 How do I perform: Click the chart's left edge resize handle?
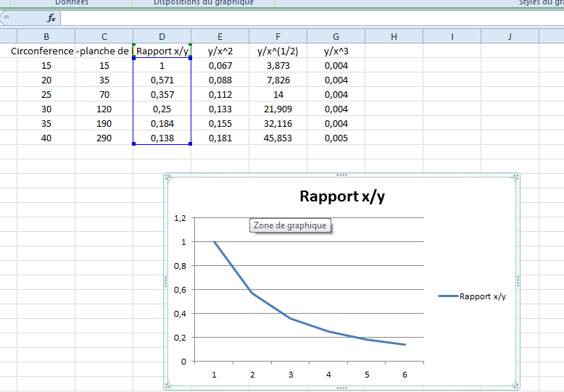point(166,282)
